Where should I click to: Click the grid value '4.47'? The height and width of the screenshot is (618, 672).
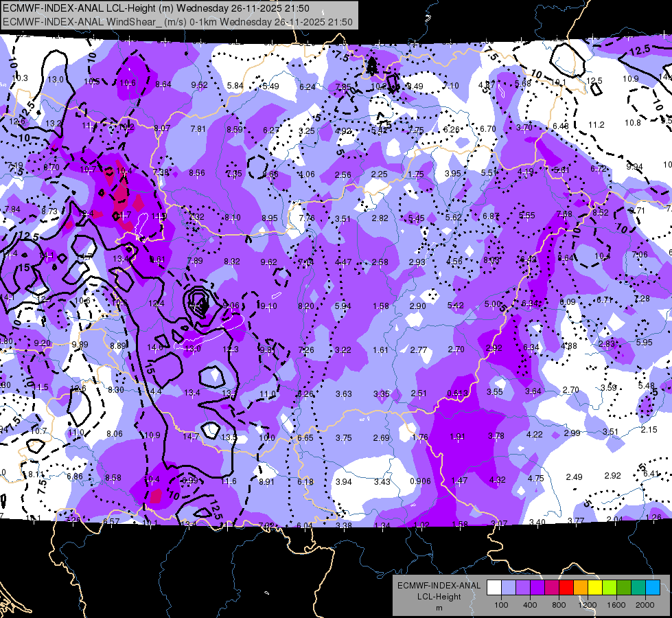pos(343,262)
